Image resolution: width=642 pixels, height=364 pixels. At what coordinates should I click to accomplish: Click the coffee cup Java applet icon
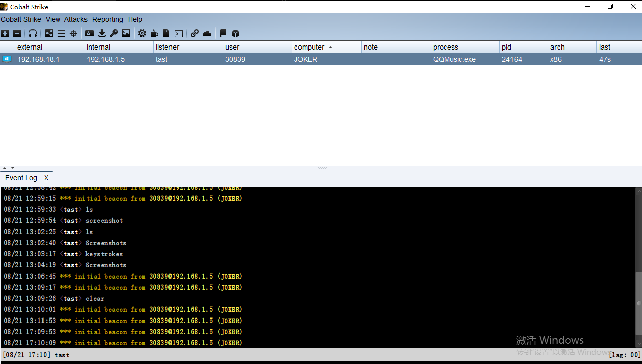[x=154, y=34]
